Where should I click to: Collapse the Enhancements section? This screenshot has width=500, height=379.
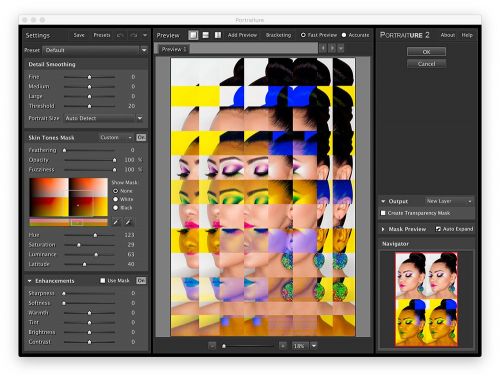tap(30, 281)
